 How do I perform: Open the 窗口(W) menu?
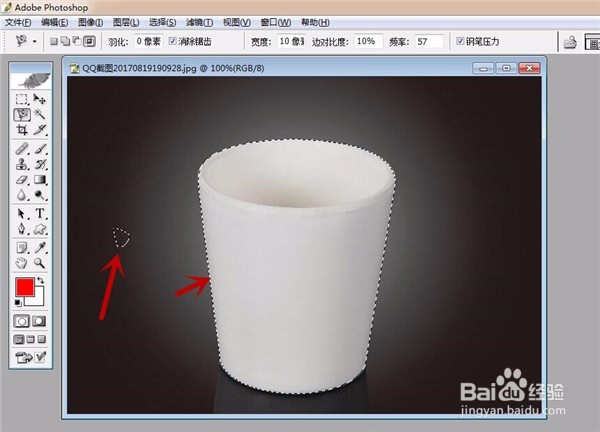(x=276, y=23)
